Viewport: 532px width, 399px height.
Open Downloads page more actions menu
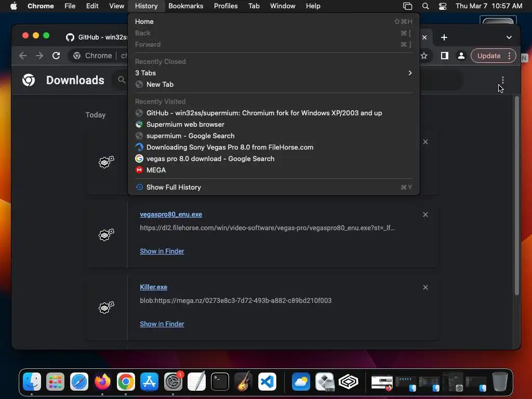(502, 80)
